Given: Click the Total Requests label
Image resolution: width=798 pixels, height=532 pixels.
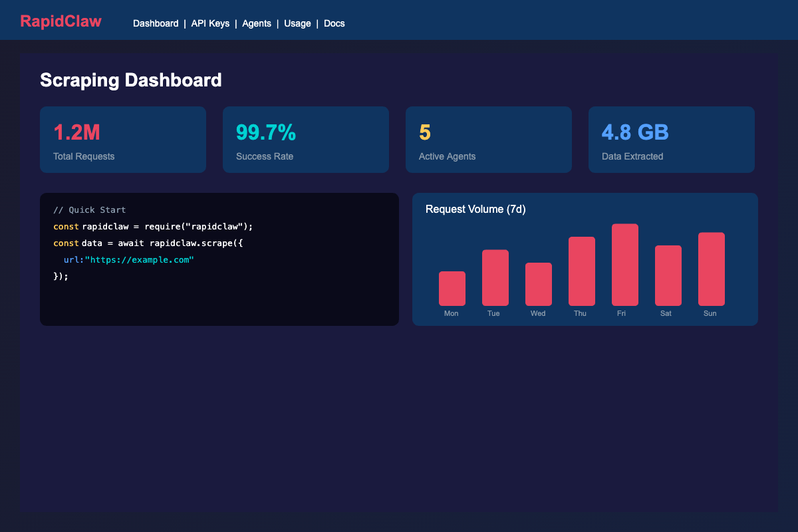Looking at the screenshot, I should (x=84, y=156).
